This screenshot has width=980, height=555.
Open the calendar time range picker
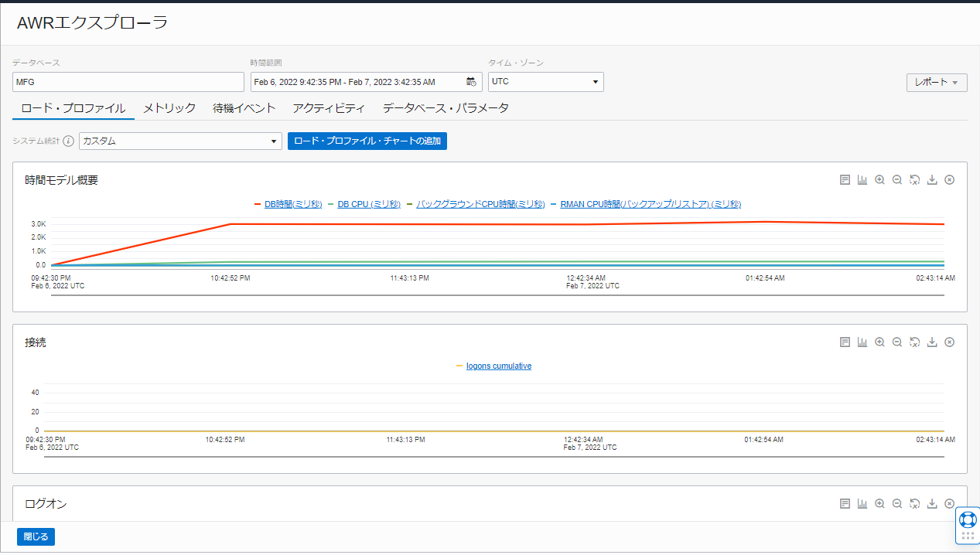[471, 82]
